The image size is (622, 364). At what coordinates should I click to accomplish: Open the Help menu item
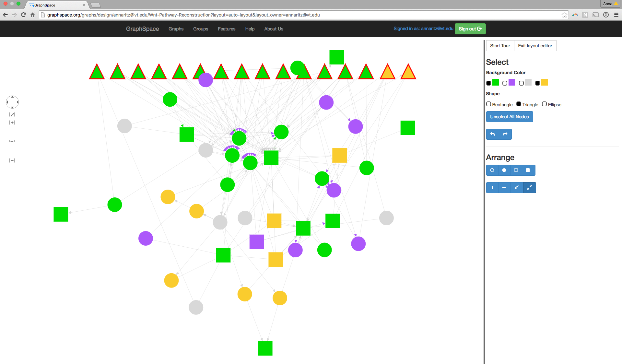coord(250,29)
